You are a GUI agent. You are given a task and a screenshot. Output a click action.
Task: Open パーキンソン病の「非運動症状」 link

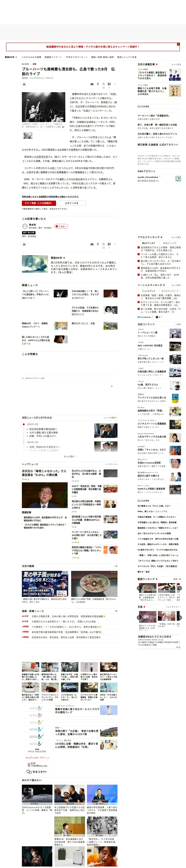153,116
